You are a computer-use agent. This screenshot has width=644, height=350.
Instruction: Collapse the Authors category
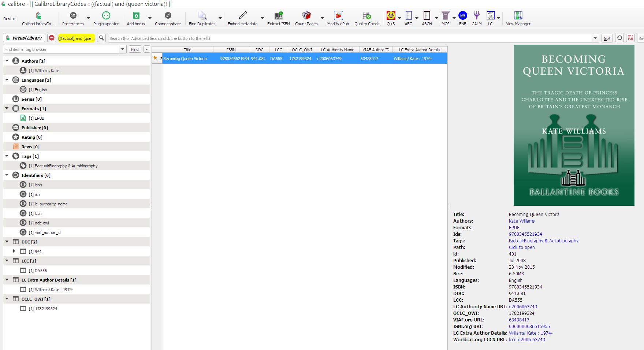coord(7,61)
